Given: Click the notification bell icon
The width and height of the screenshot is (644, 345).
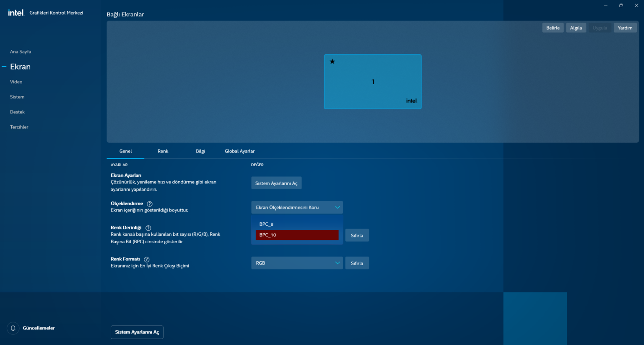Looking at the screenshot, I should 13,328.
